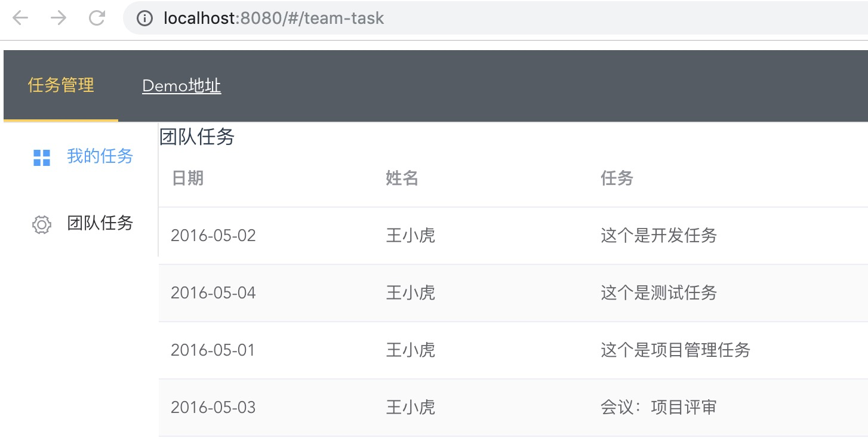868x444 pixels.
Task: Click the 日期 column header
Action: click(187, 178)
